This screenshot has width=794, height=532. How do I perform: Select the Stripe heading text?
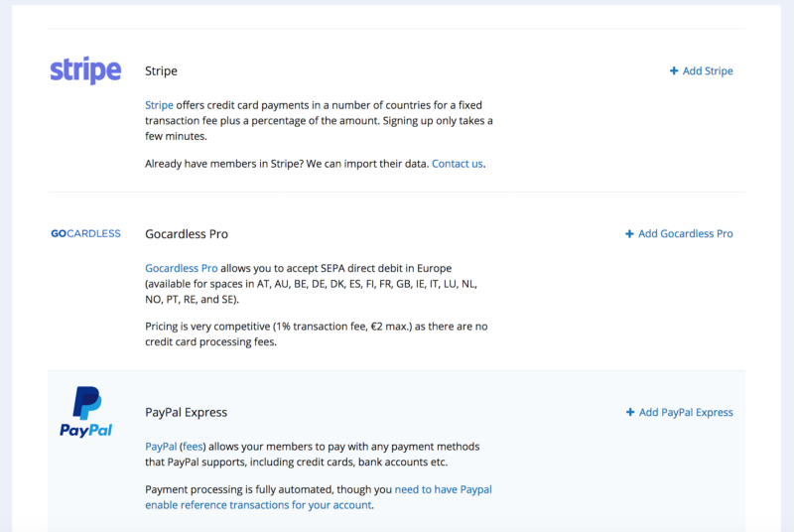161,70
